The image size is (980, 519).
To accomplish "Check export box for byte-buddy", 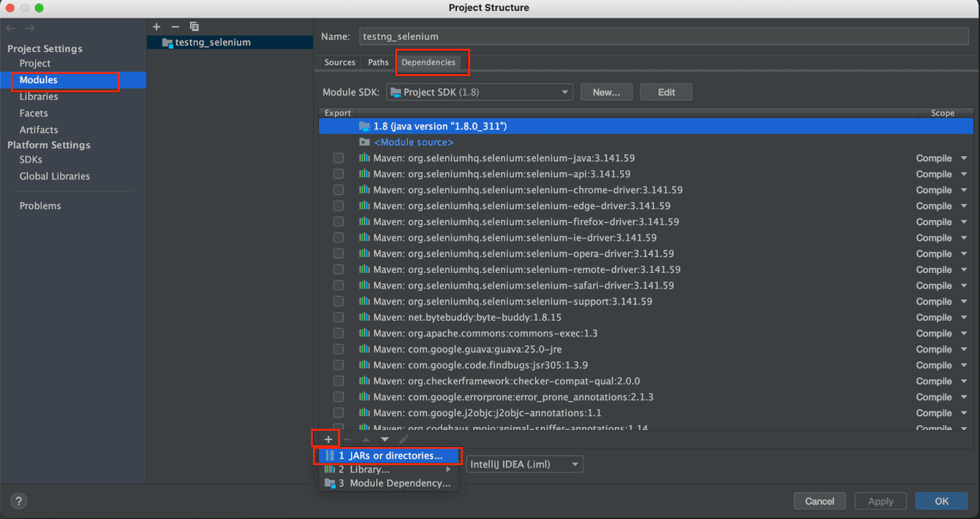I will pyautogui.click(x=338, y=317).
